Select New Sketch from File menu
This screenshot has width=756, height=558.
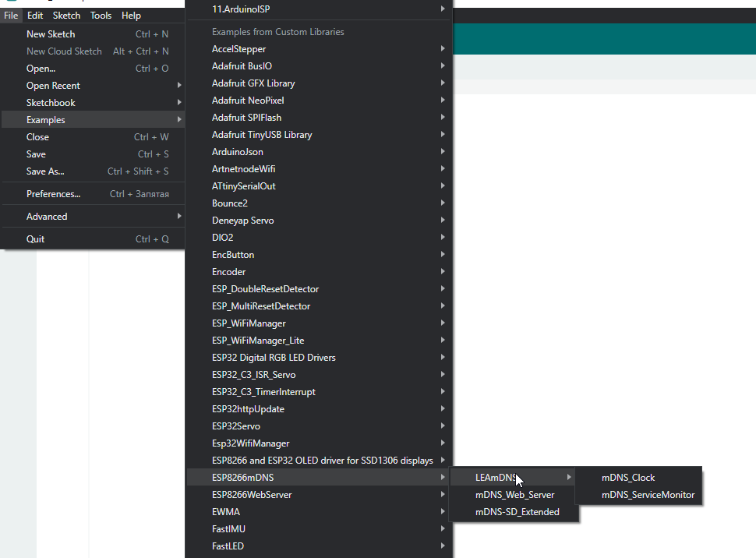[x=93, y=34]
